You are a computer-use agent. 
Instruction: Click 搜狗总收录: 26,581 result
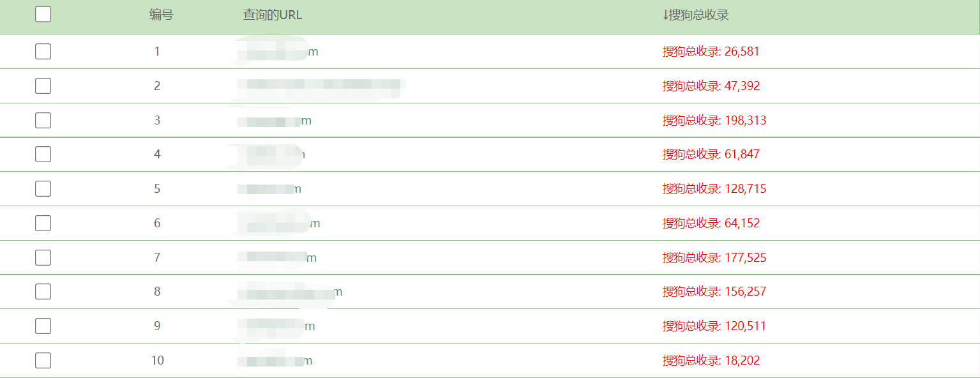[711, 51]
